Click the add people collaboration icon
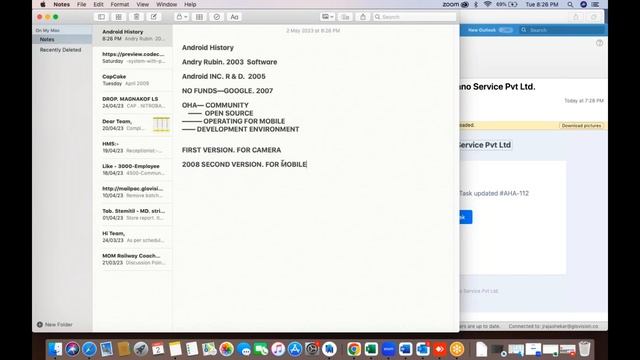 (x=345, y=17)
